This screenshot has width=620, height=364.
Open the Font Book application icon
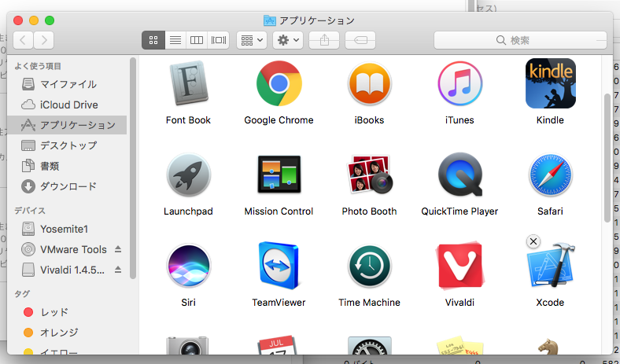(188, 83)
